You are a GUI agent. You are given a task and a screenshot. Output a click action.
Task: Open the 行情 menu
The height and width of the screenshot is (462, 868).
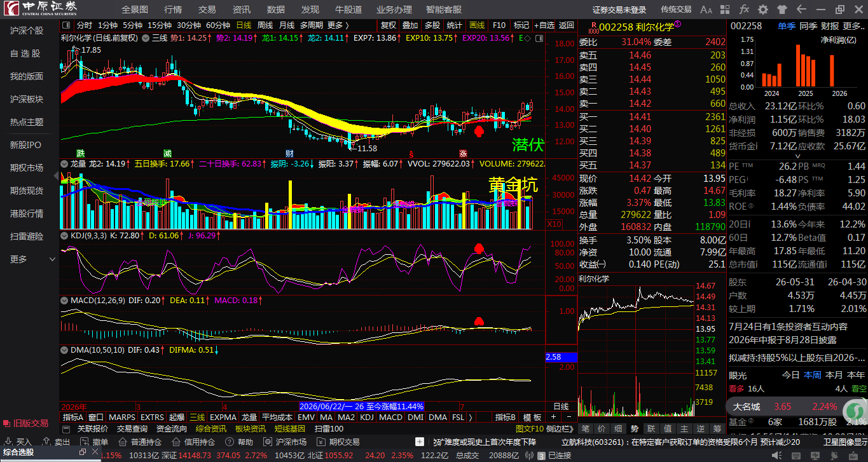pos(173,10)
